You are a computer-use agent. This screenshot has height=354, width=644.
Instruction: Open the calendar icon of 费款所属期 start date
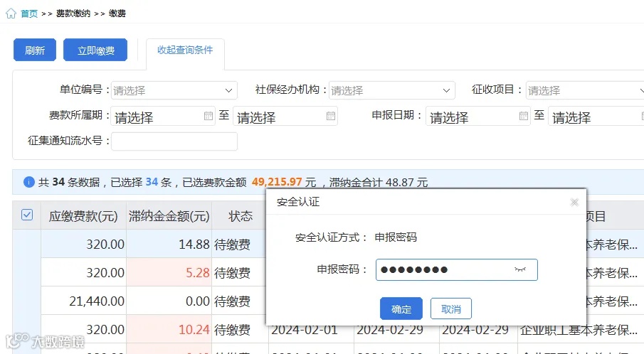[x=208, y=116]
